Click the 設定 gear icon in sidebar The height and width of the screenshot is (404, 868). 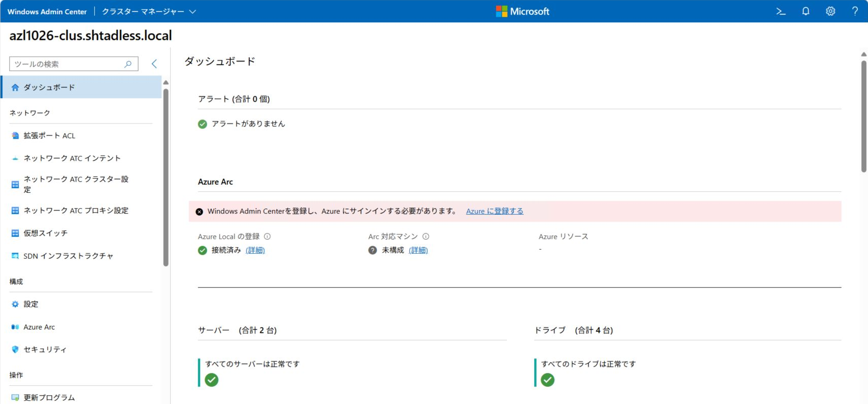click(15, 304)
